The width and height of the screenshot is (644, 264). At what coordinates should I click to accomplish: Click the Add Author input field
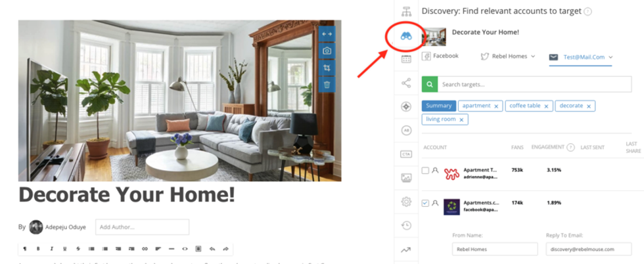(142, 227)
